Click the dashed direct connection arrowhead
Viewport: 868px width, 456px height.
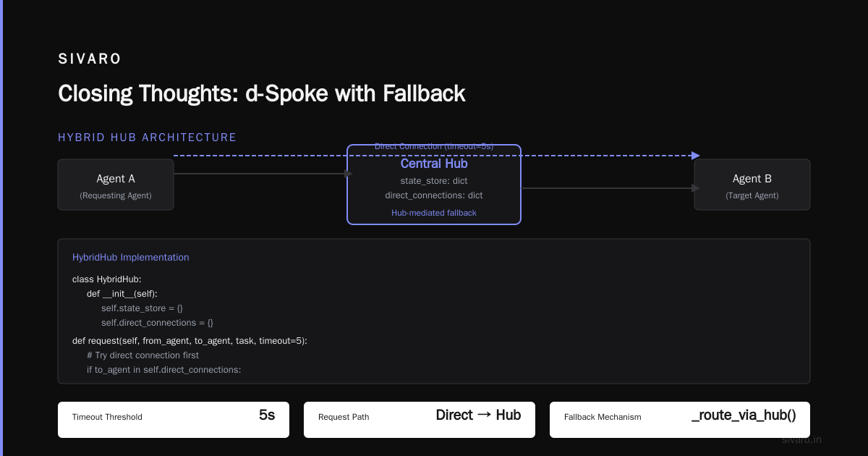click(x=696, y=156)
